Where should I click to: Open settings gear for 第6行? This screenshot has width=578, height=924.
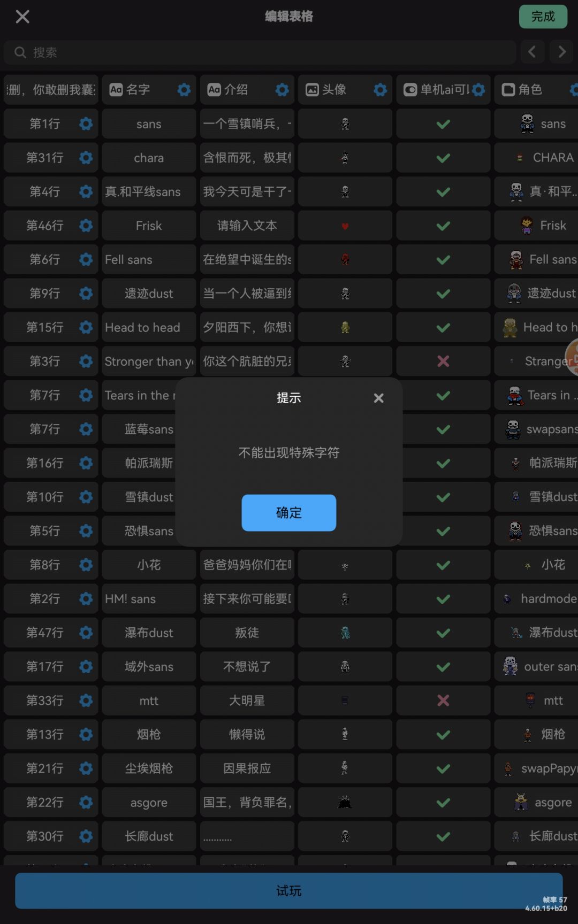click(x=86, y=259)
